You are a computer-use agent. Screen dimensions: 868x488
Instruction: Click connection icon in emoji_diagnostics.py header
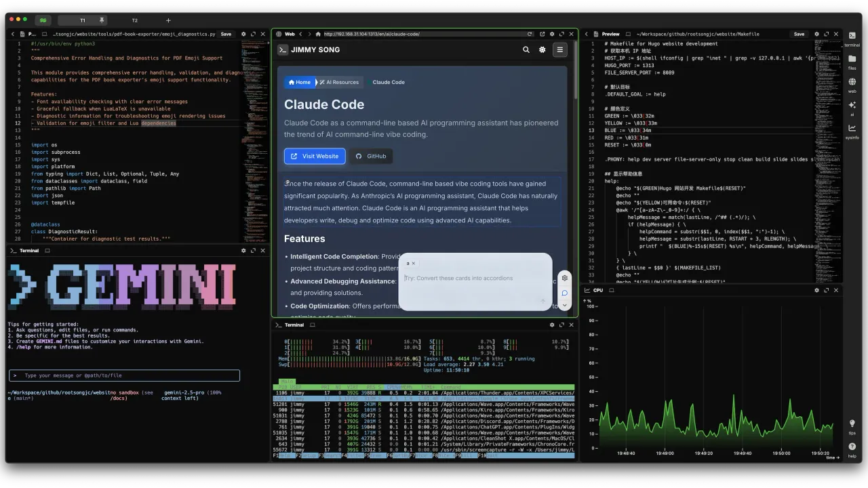(x=45, y=34)
